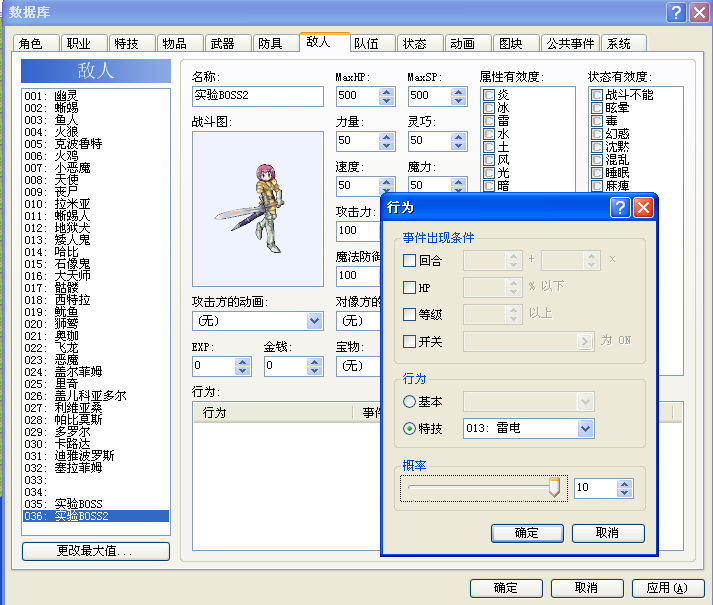Switch to the 状态 tab

click(420, 44)
